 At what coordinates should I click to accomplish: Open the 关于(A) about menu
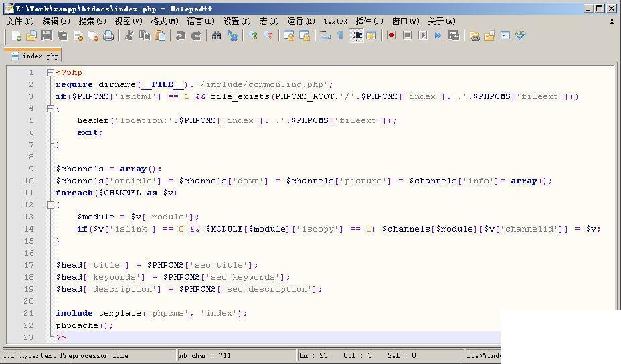click(442, 21)
